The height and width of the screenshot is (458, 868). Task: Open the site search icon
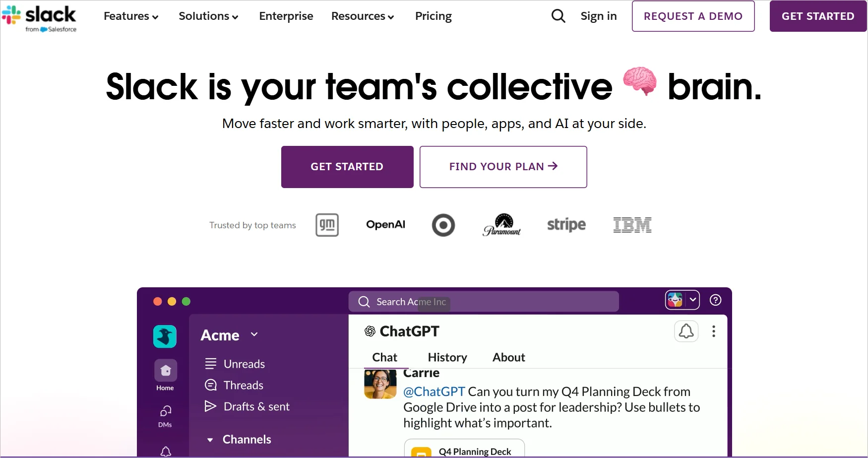(558, 16)
